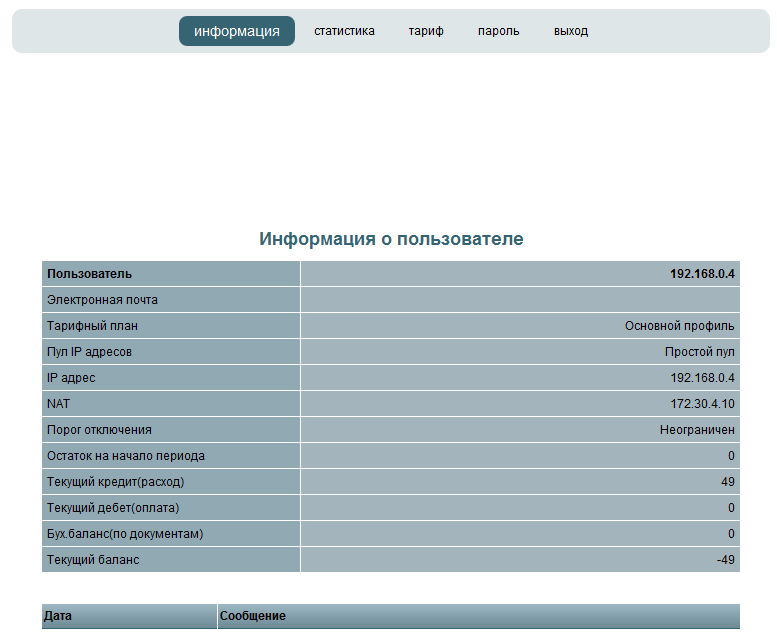
Task: Click the bold 192.168.0.4 in the Пользователь row
Action: pyautogui.click(x=702, y=274)
